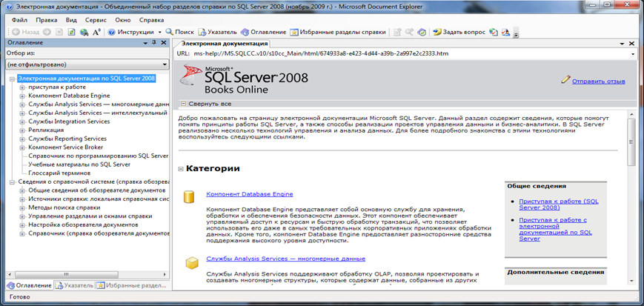This screenshot has height=306, width=644.
Task: Open toolbar options overflow arrow
Action: 517,33
